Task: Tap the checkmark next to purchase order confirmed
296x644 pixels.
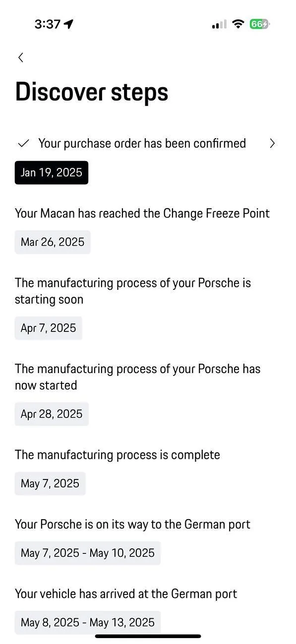Action: click(x=23, y=144)
